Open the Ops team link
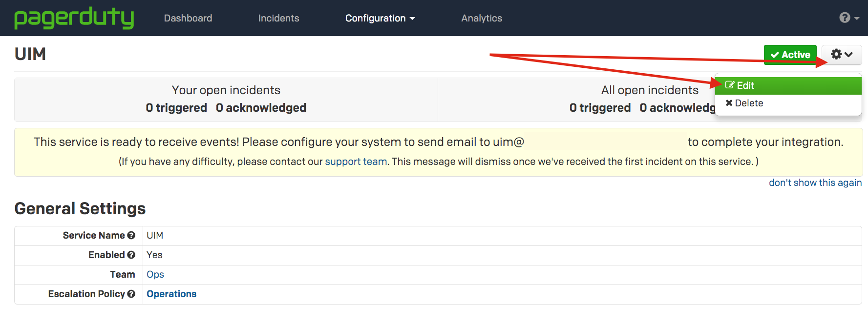The image size is (868, 325). [x=155, y=274]
